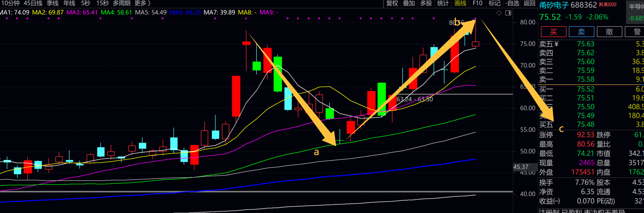The width and height of the screenshot is (644, 213).
Task: Click the 最低 low value 74.21
Action: click(x=586, y=153)
